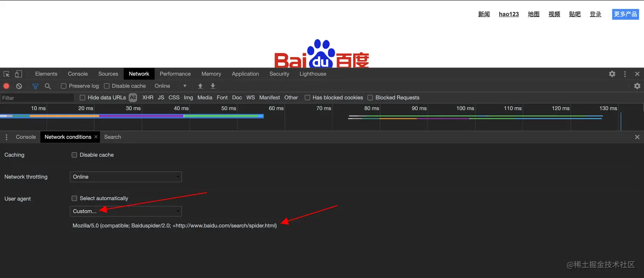This screenshot has height=278, width=644.
Task: Enable Select automatically for user agent
Action: pyautogui.click(x=75, y=198)
